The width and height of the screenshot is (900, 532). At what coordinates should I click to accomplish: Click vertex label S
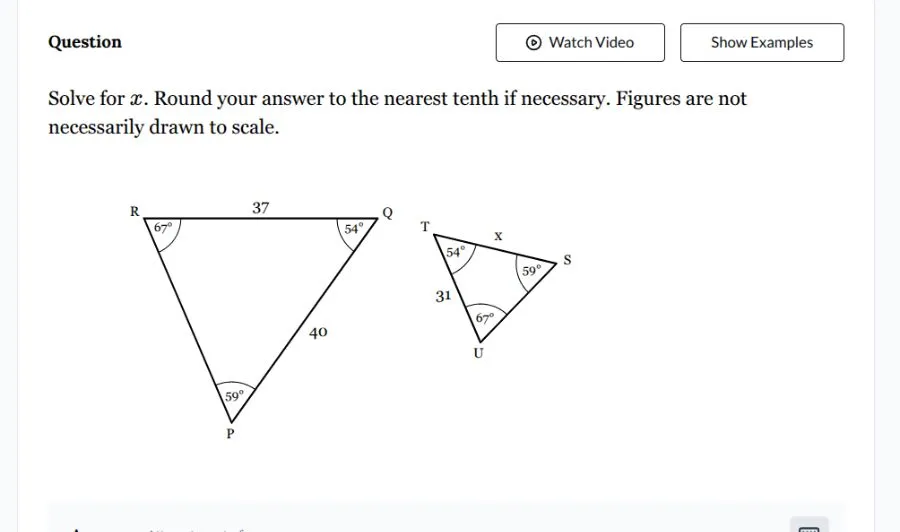(x=567, y=260)
